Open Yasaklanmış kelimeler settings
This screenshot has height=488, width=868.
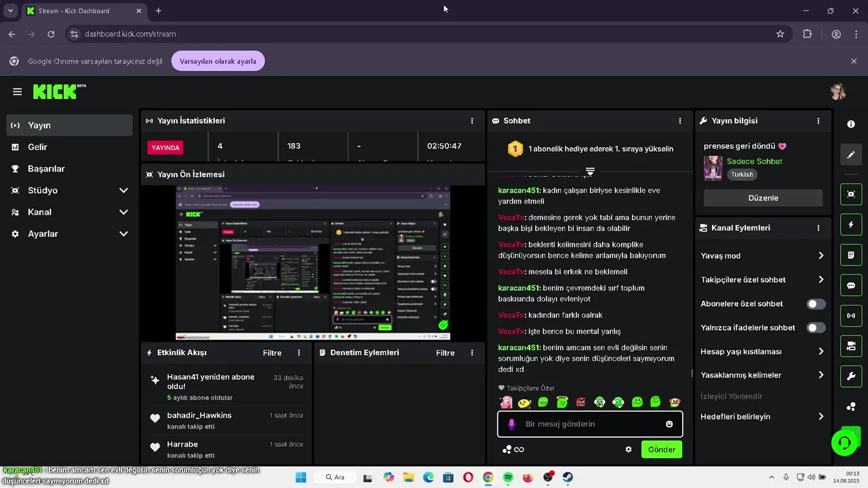tap(763, 375)
